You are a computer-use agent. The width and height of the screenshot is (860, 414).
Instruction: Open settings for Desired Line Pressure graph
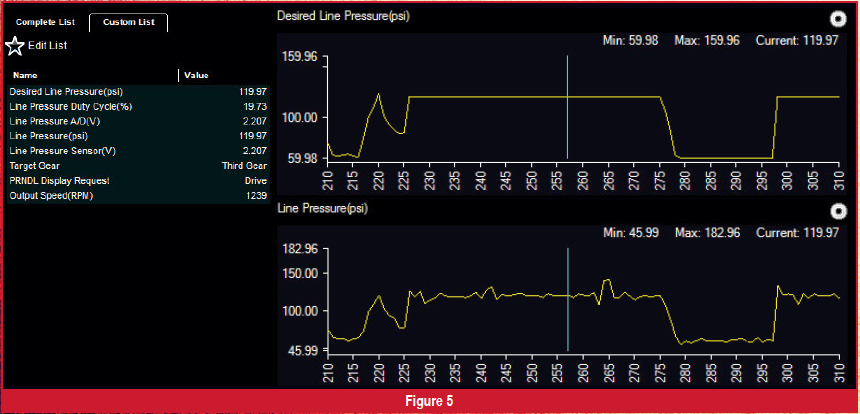[x=838, y=18]
